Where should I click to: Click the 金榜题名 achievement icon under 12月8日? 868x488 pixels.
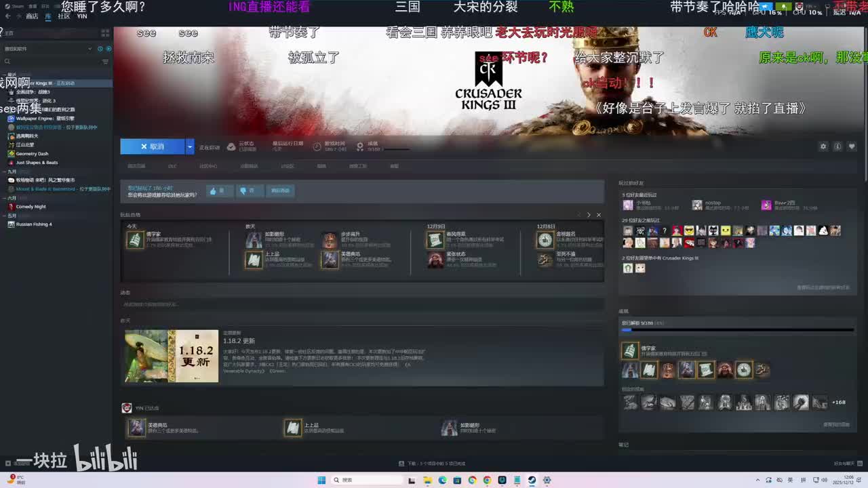545,240
